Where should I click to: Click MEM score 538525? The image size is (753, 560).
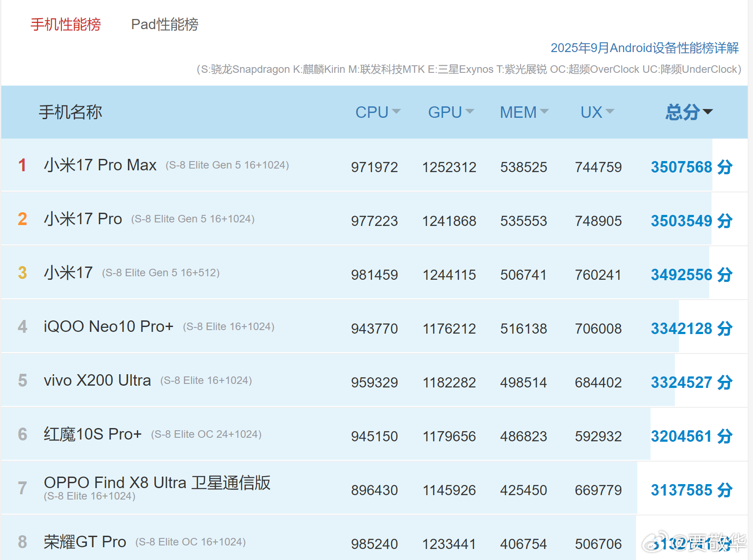click(523, 167)
